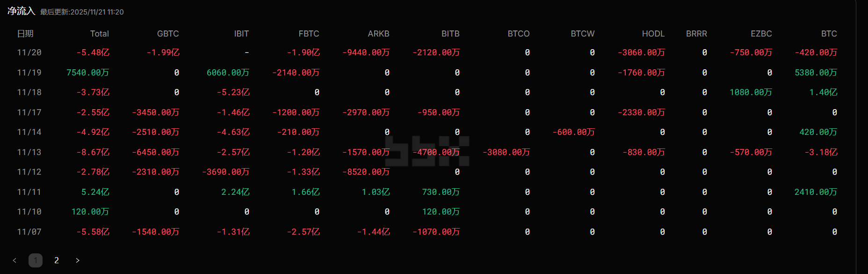Open page 2 of the table
This screenshot has height=274, width=868.
(57, 260)
